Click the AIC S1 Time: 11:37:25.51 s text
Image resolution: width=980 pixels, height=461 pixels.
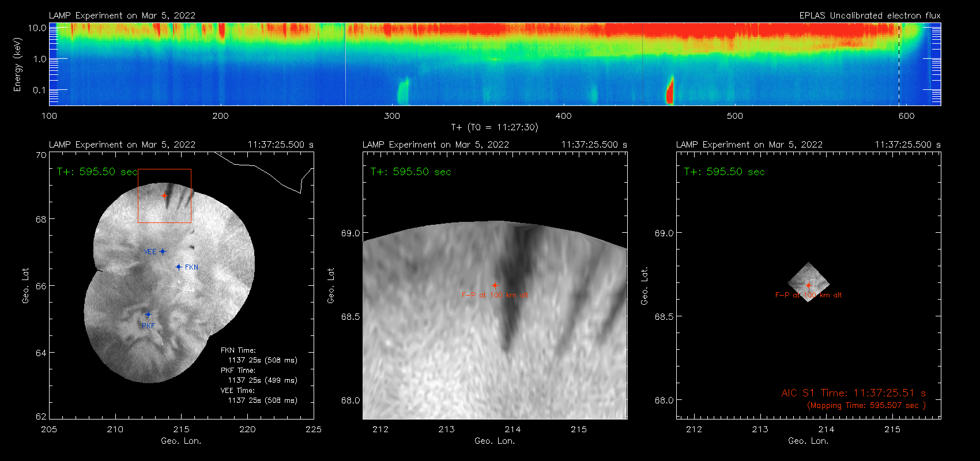point(854,393)
